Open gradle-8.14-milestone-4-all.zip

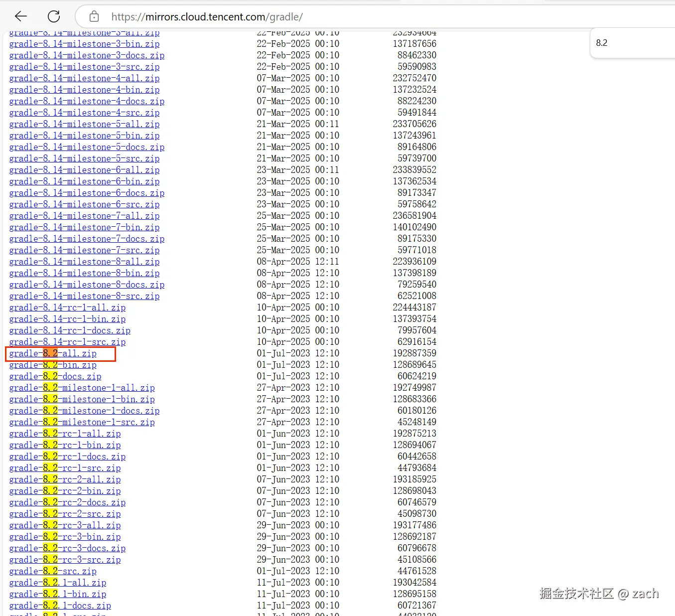[x=85, y=78]
